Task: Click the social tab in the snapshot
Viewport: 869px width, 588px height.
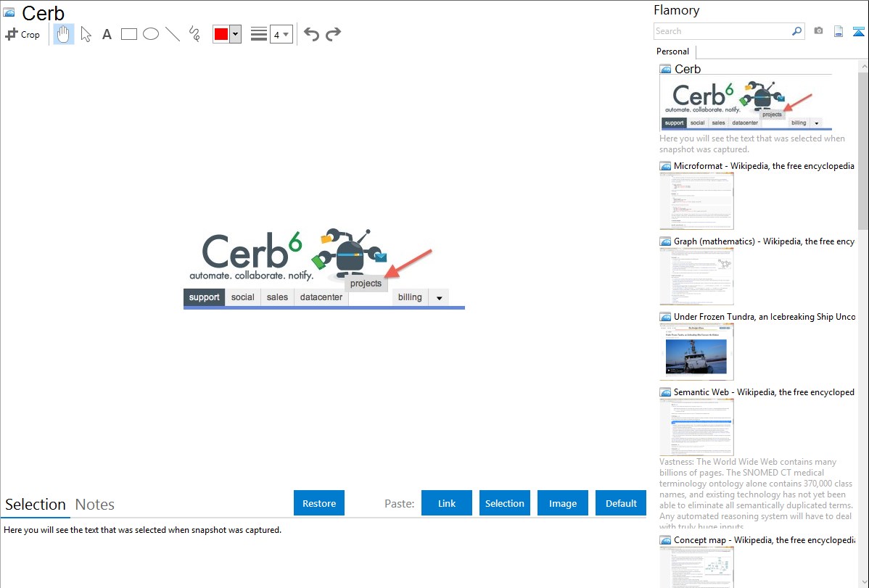Action: tap(243, 297)
